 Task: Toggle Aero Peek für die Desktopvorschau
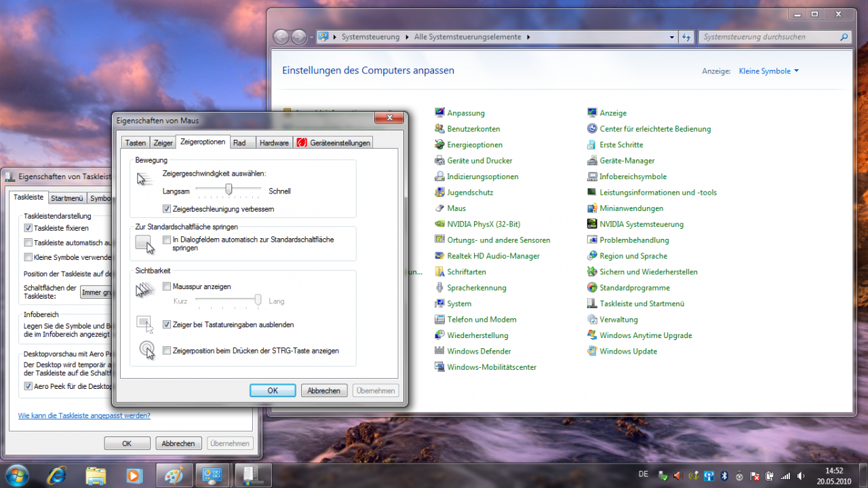click(x=28, y=386)
